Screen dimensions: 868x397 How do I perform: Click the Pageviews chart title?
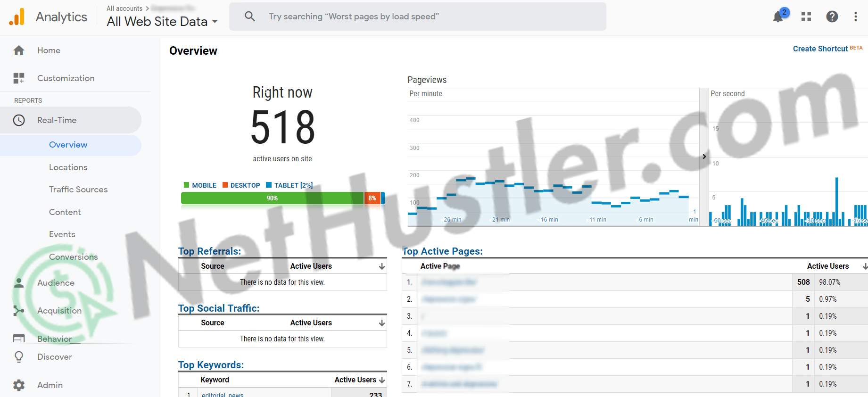tap(427, 80)
